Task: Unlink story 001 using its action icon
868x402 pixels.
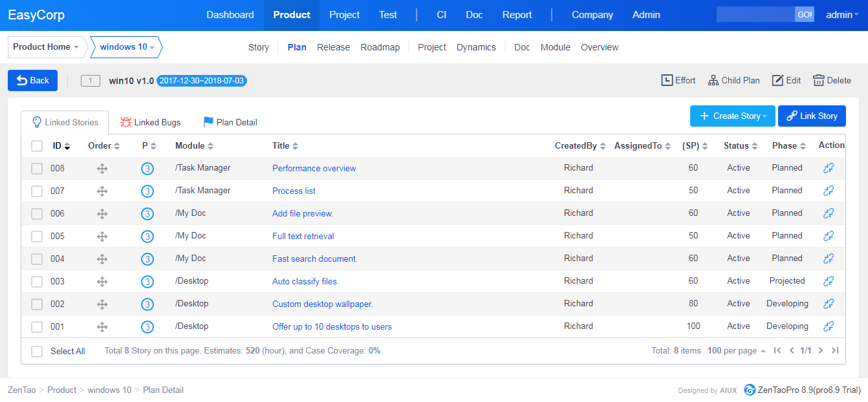Action: point(829,326)
